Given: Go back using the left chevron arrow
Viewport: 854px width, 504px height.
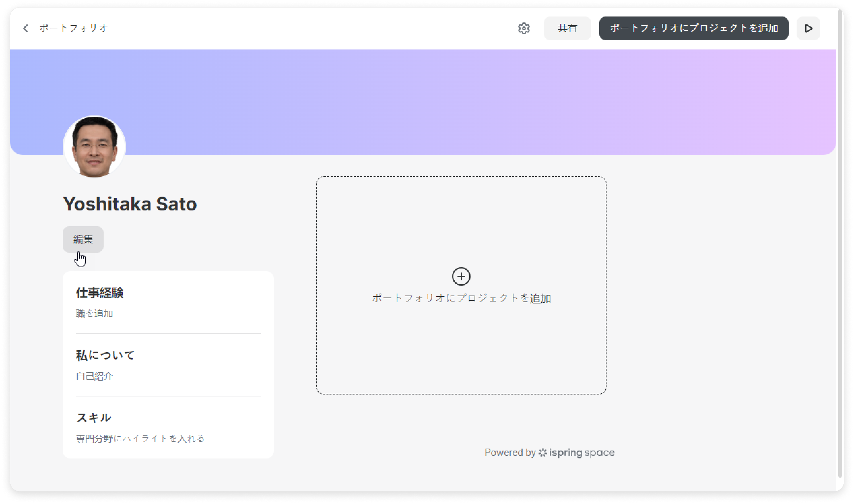Looking at the screenshot, I should [25, 28].
